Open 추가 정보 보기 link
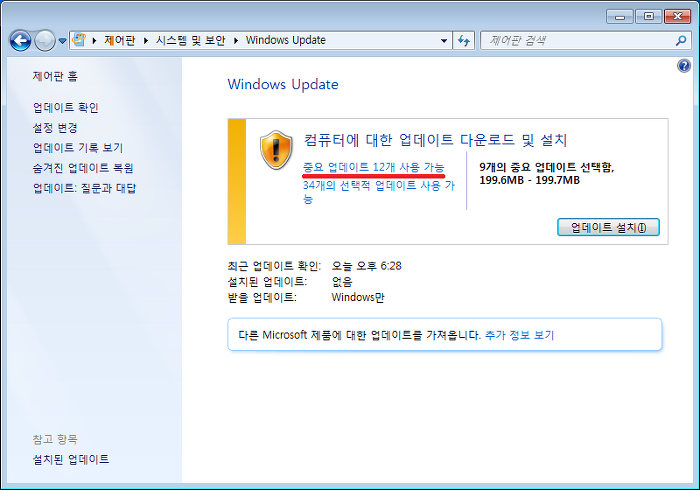This screenshot has width=700, height=490. [x=519, y=335]
